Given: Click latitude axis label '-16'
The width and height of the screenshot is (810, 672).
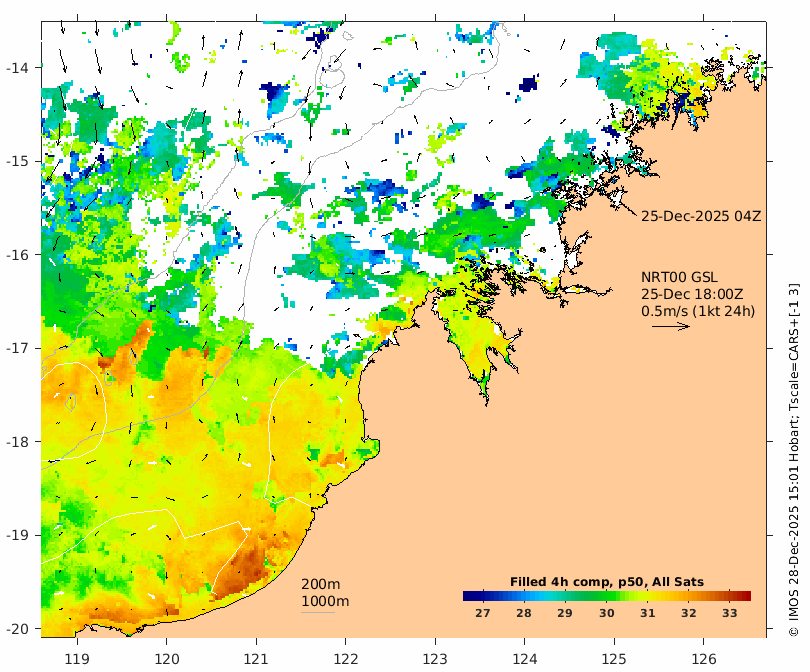Looking at the screenshot, I should [x=18, y=255].
